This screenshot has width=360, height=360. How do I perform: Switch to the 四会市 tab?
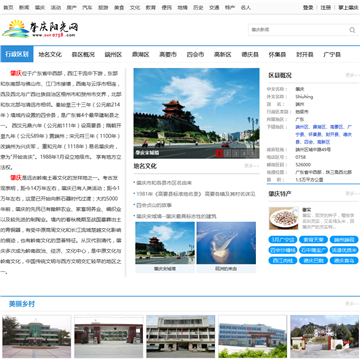coord(195,54)
